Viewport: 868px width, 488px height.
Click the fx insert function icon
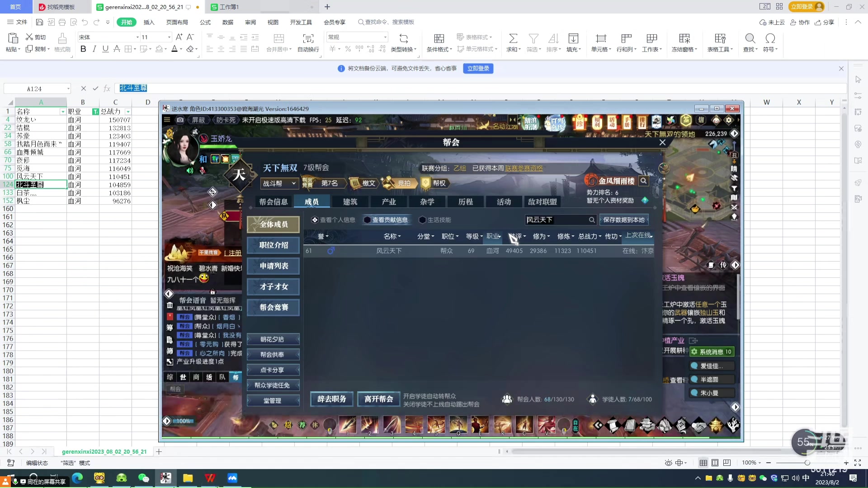[x=107, y=89]
